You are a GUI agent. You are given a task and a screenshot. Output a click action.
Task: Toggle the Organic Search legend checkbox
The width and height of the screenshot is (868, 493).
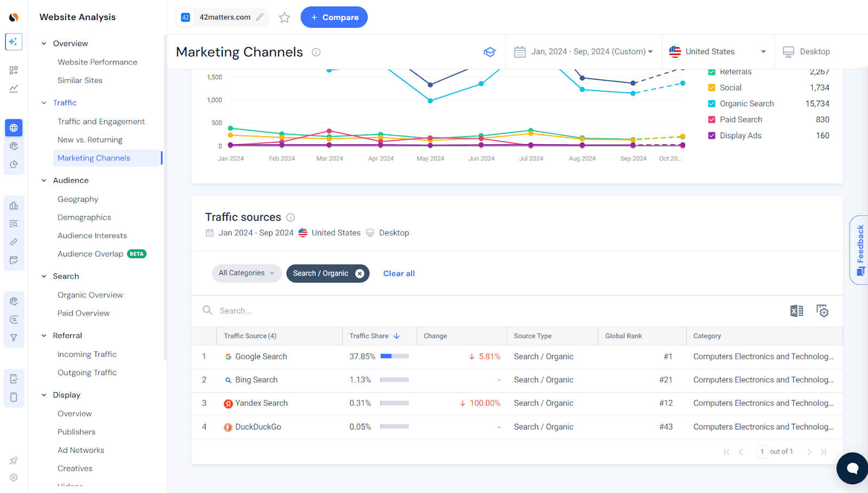coord(711,103)
